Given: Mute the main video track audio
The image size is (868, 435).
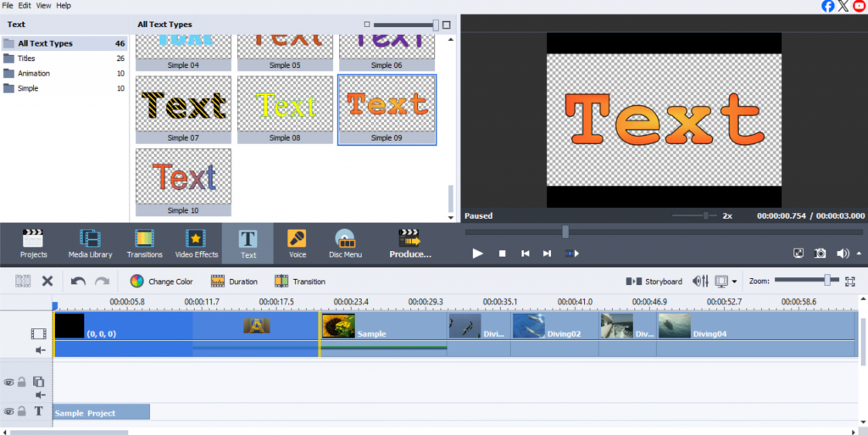Looking at the screenshot, I should click(39, 349).
